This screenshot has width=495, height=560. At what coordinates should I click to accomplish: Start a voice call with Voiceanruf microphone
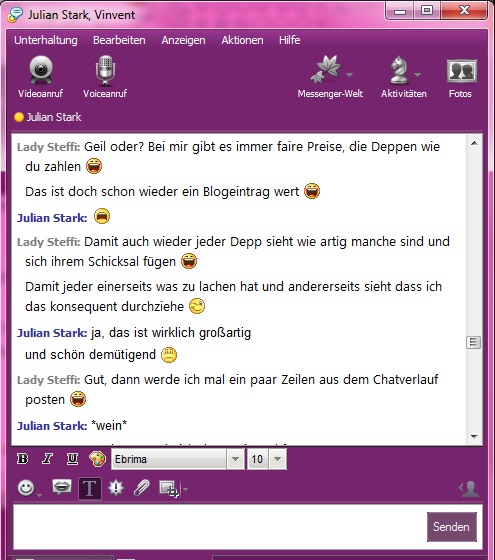pyautogui.click(x=105, y=70)
